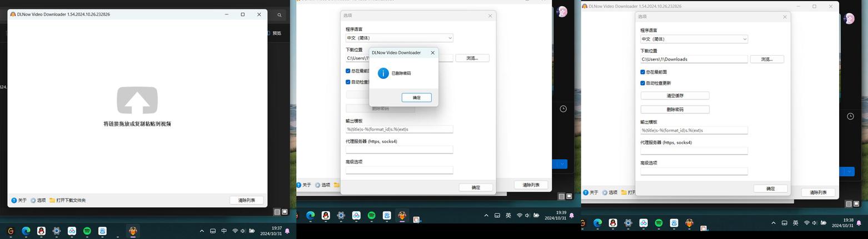Confirm the 已删除密码 message box with 确定
This screenshot has height=239, width=868.
tap(417, 97)
